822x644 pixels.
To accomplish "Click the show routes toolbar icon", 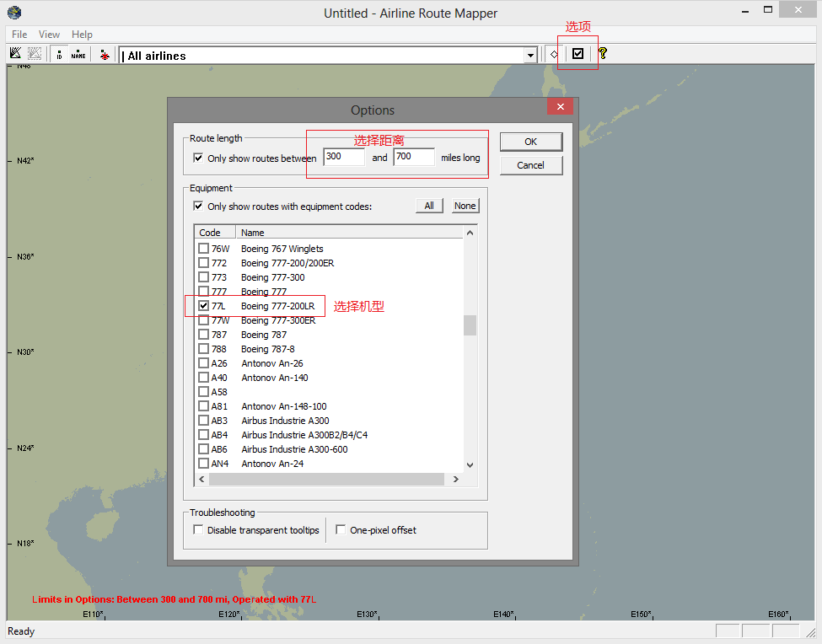I will [x=16, y=53].
